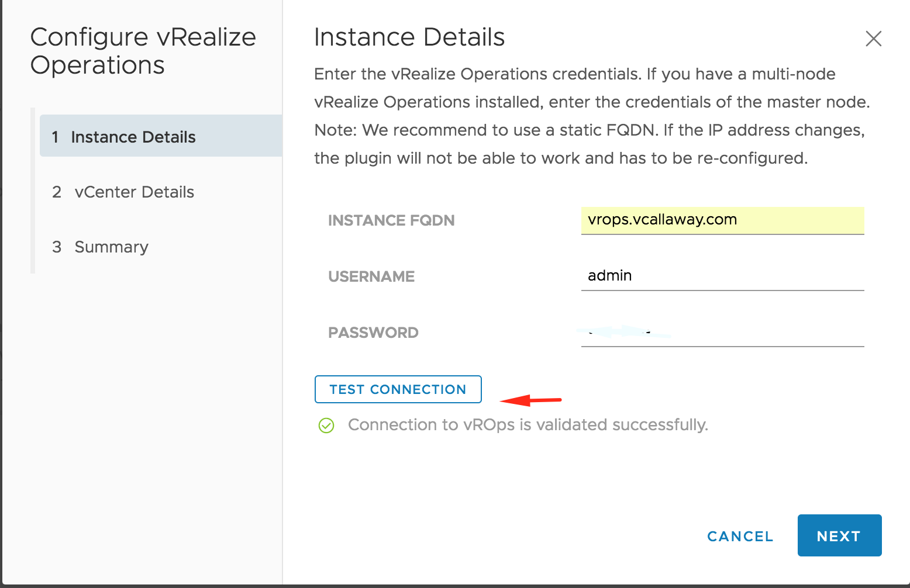Image resolution: width=910 pixels, height=588 pixels.
Task: Open the Summary wizard step
Action: 100,247
